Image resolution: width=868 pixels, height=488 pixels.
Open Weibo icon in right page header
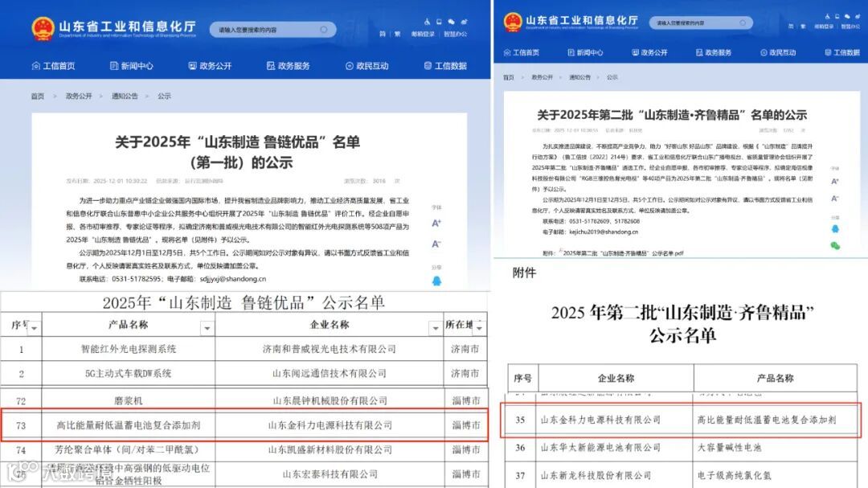pos(857,17)
